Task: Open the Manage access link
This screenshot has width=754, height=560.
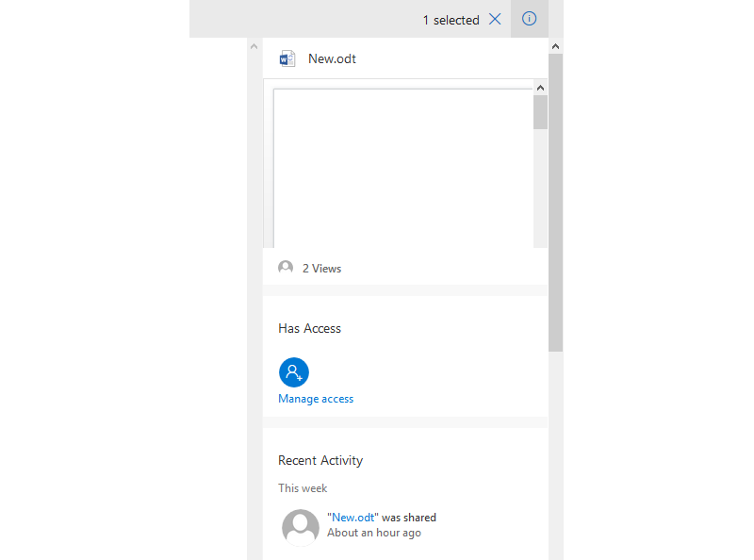Action: click(315, 398)
